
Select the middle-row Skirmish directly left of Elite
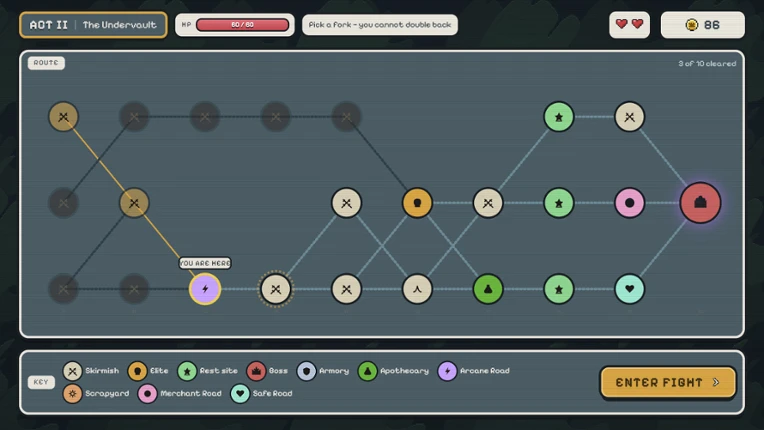[x=346, y=203]
